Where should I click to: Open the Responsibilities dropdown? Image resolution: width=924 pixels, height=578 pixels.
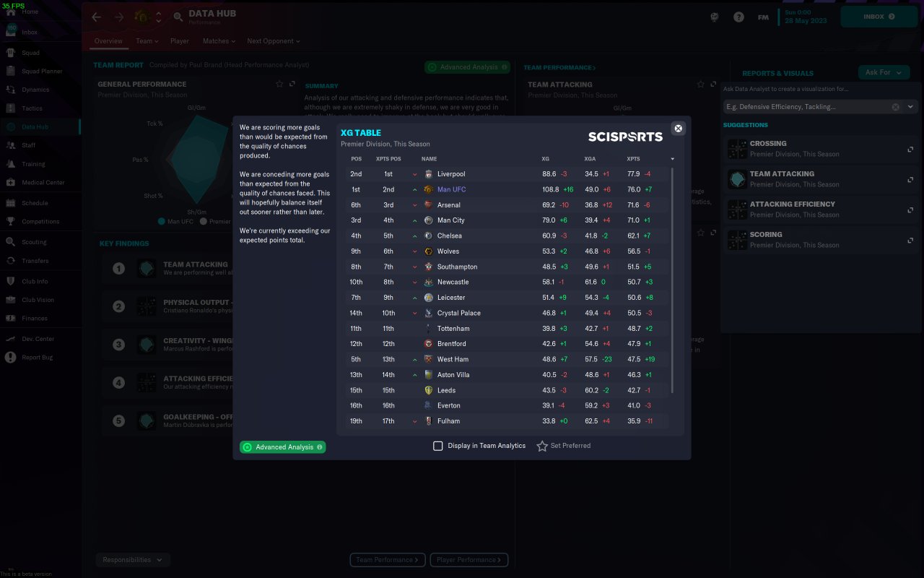tap(133, 560)
